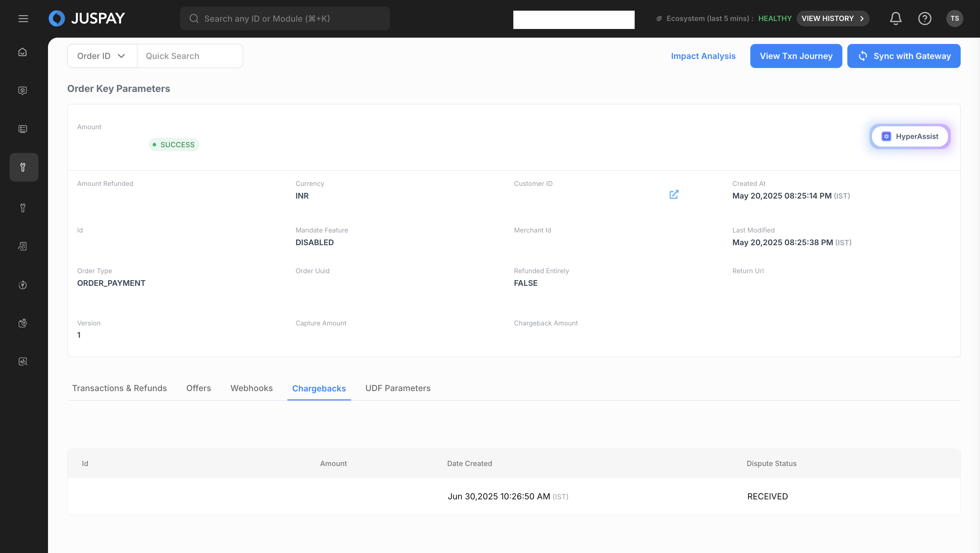Click the shield box sidebar icon

[x=23, y=91]
